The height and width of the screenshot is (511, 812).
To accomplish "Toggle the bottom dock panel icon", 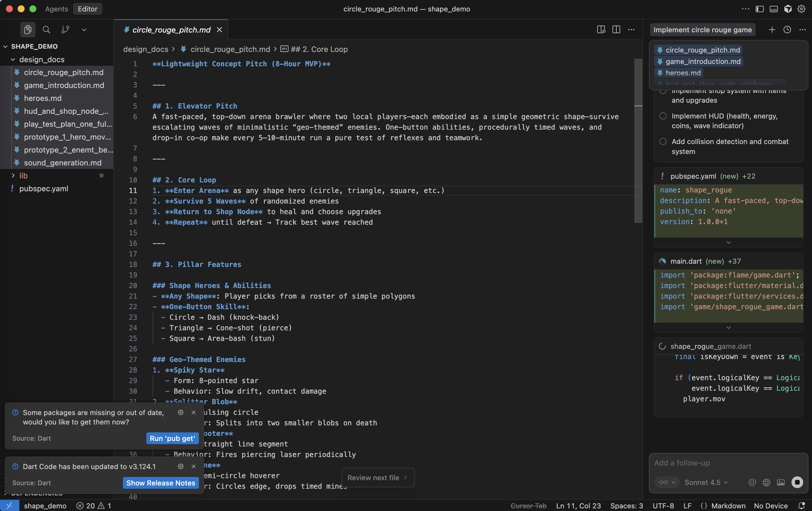I will pos(774,9).
